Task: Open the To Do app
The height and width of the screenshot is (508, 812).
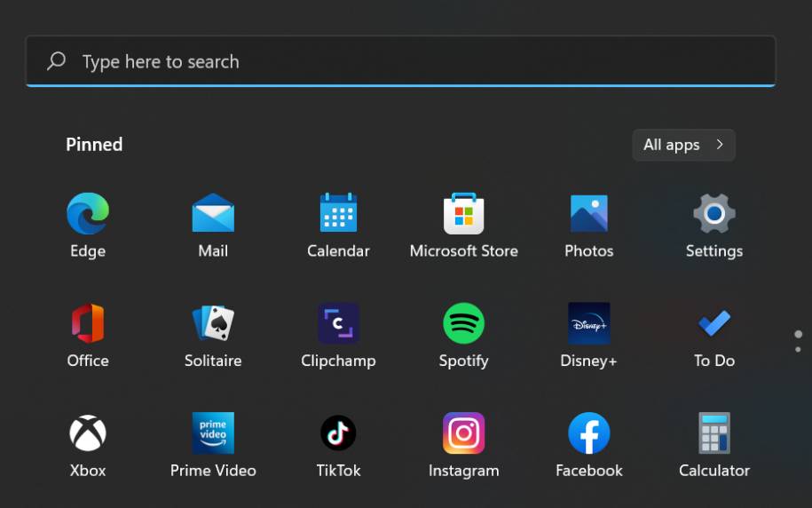Action: pos(714,323)
